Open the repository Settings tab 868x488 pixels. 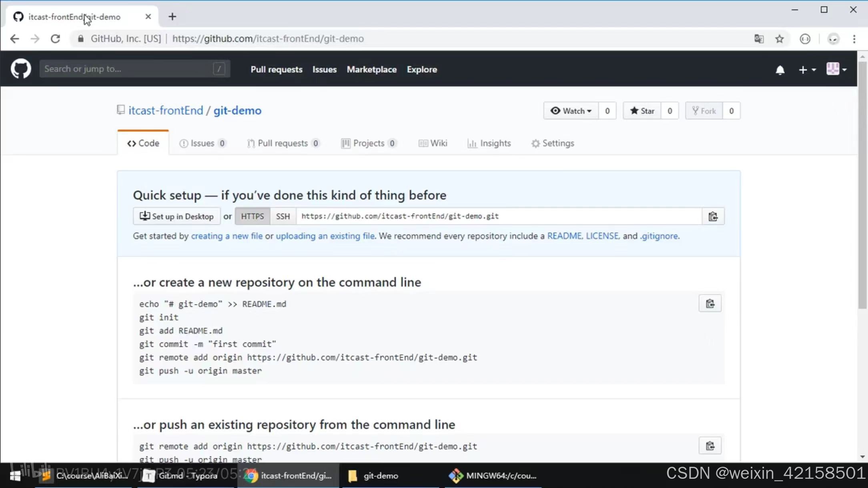point(553,143)
